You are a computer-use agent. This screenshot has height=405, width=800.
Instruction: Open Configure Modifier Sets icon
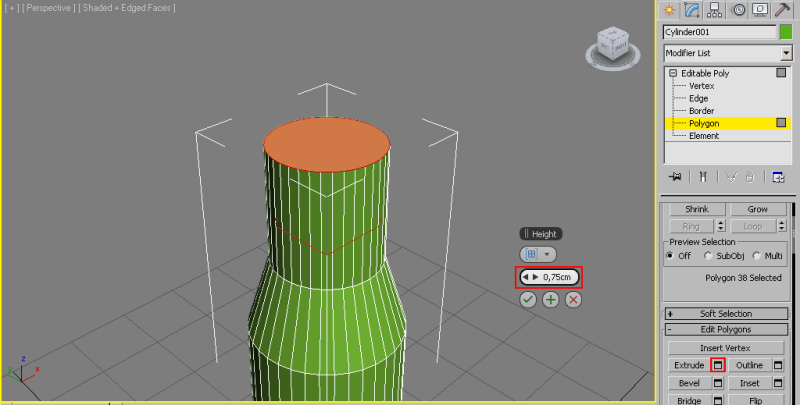tap(778, 176)
